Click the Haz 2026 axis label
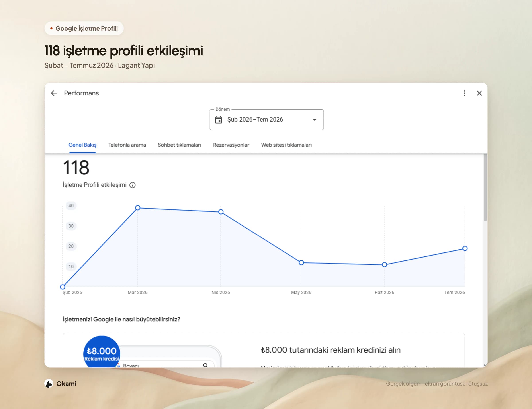The image size is (532, 409). (384, 293)
